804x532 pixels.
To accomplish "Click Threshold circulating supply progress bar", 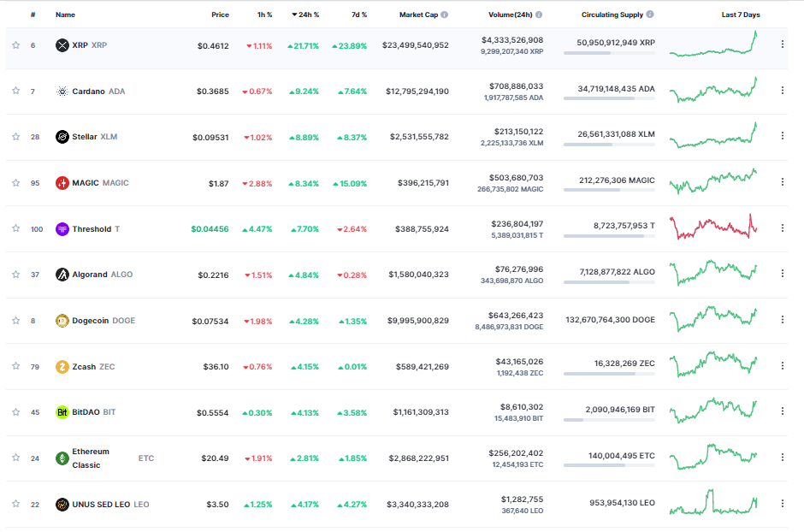I will pos(609,236).
